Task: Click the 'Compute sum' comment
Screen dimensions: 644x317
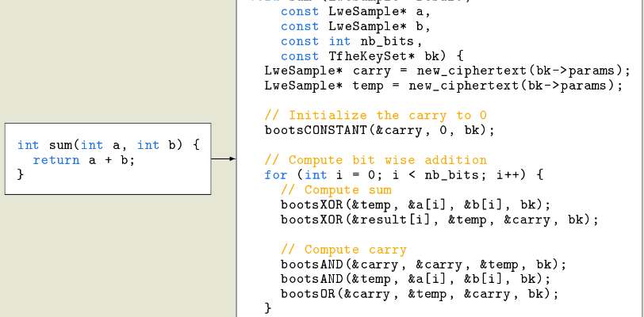Action: pos(336,189)
